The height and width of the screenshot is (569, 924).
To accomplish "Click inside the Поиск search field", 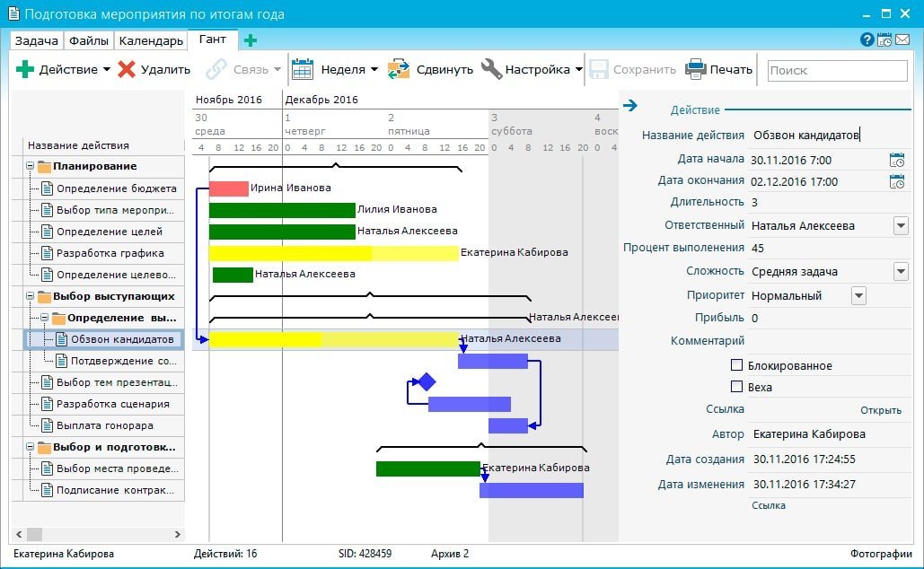I will tap(835, 69).
